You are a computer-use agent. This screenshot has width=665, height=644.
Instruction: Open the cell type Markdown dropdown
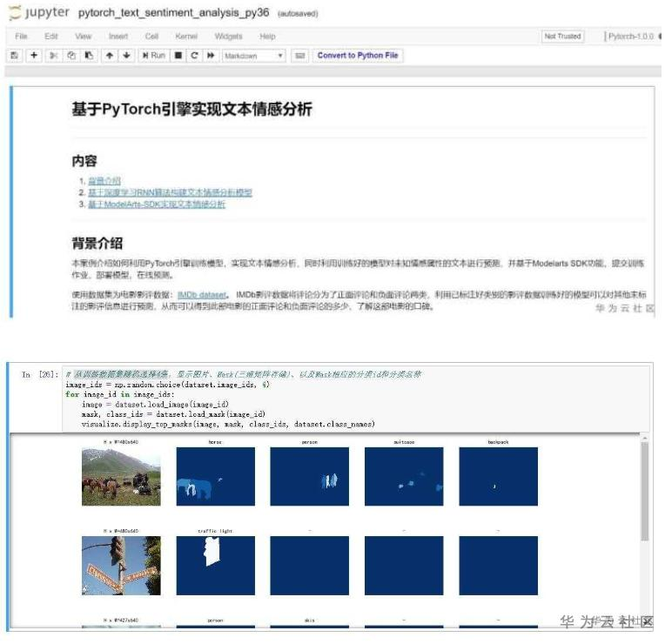tap(253, 56)
